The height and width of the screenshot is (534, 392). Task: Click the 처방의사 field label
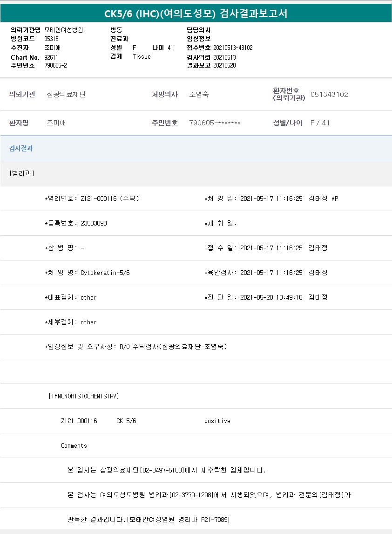[164, 95]
